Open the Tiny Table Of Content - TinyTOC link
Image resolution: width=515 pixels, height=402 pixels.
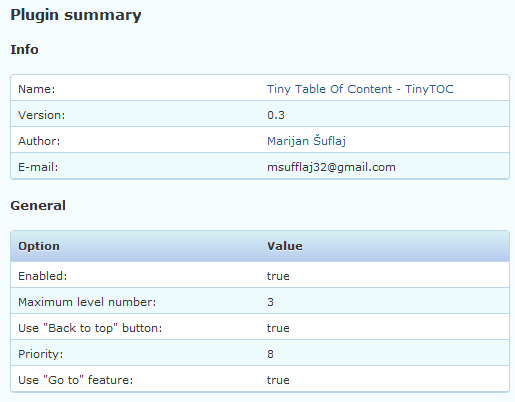pyautogui.click(x=360, y=89)
